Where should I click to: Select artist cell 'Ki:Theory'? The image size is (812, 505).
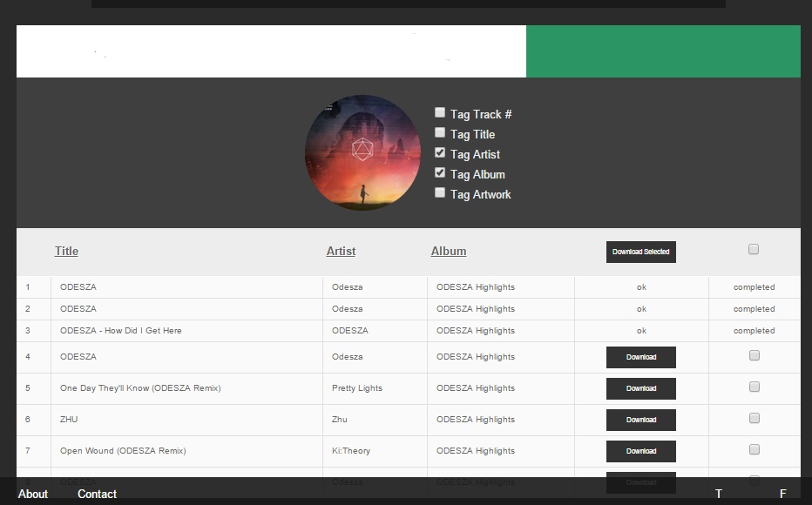click(x=351, y=451)
